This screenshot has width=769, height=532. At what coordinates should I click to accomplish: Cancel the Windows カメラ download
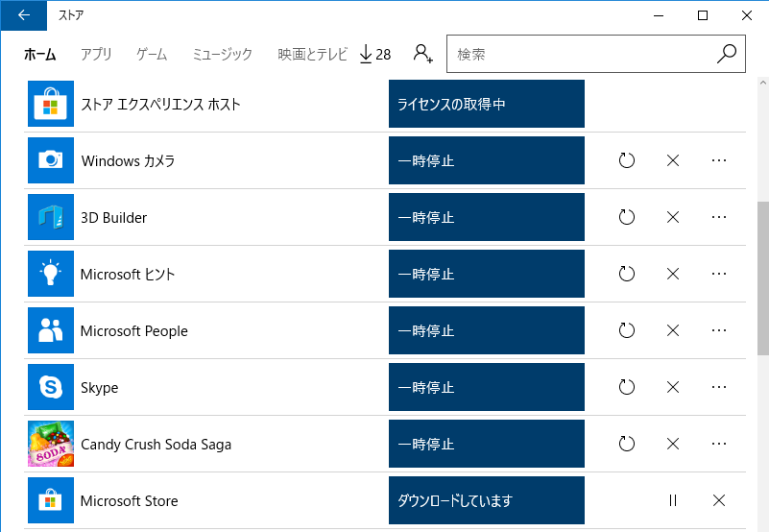(673, 160)
